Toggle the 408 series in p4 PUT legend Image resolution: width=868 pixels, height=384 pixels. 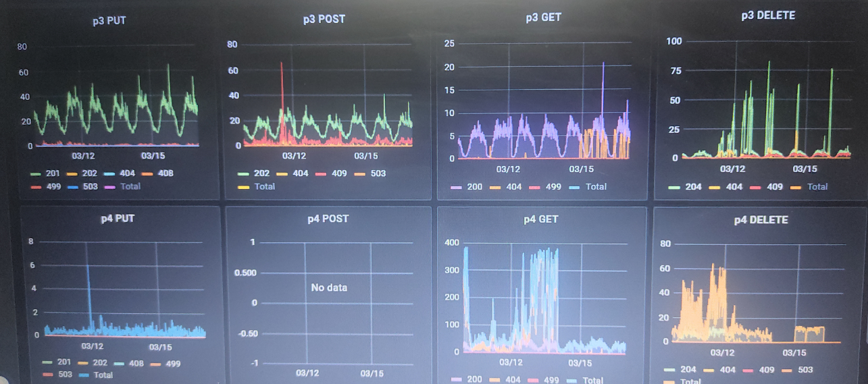coord(130,363)
